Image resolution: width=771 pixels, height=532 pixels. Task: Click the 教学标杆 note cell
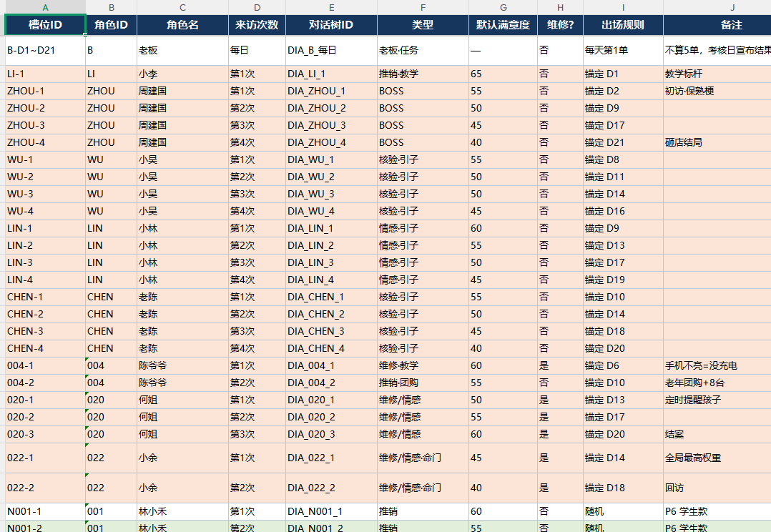tap(717, 74)
